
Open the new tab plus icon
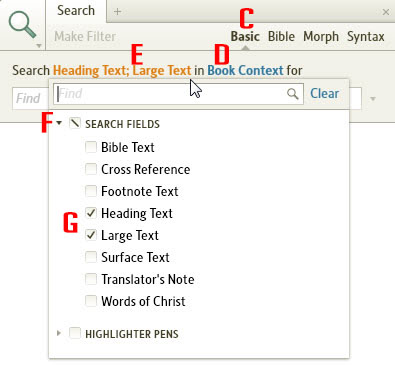[x=117, y=12]
